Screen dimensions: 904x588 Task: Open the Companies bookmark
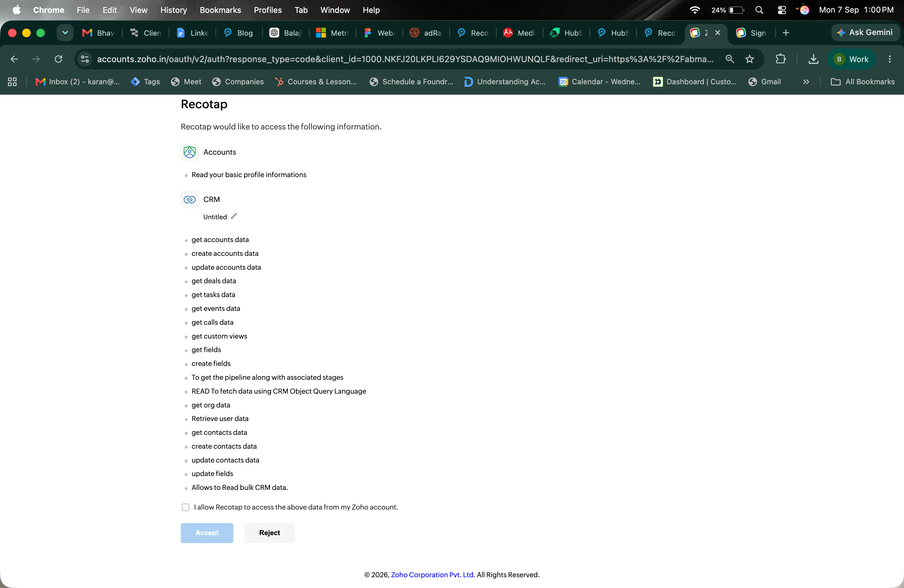tap(238, 82)
